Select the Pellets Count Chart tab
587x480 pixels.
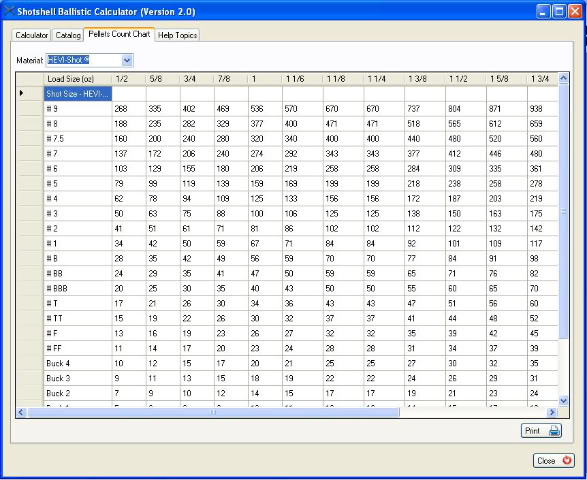[x=119, y=34]
